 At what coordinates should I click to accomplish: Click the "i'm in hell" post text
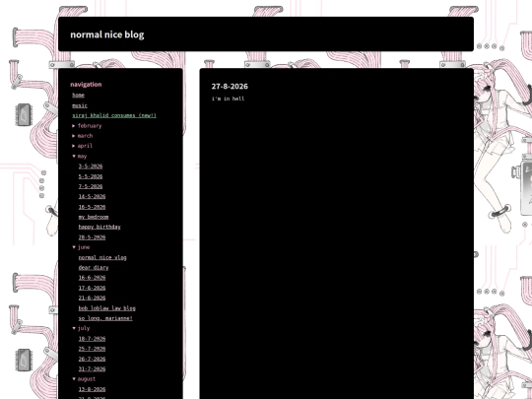[x=228, y=99]
